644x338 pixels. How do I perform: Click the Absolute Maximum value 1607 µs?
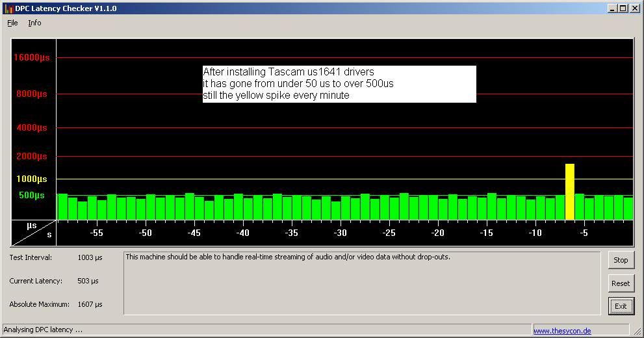90,304
